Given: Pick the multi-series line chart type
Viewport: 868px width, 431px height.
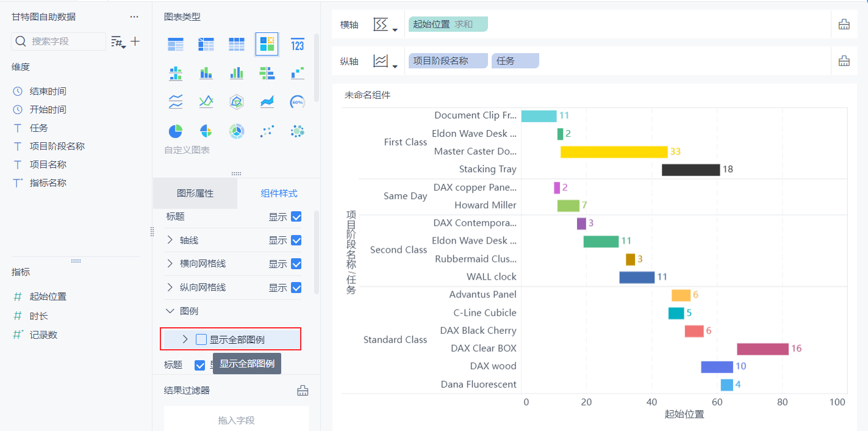Looking at the screenshot, I should [x=206, y=102].
